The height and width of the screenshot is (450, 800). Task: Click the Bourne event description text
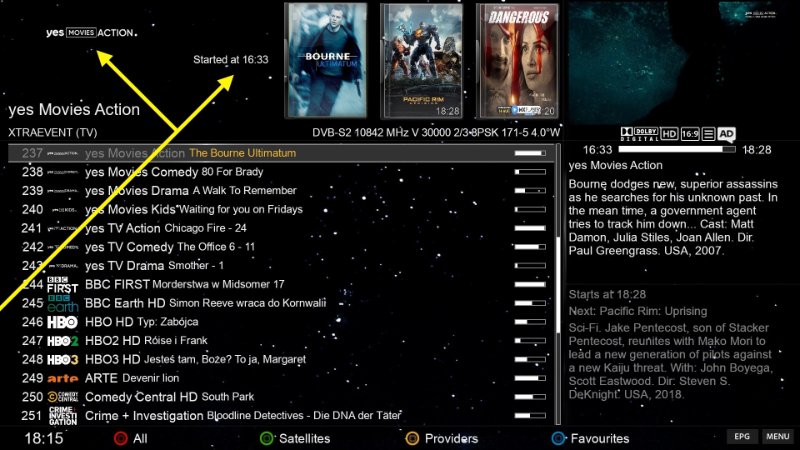pos(673,217)
